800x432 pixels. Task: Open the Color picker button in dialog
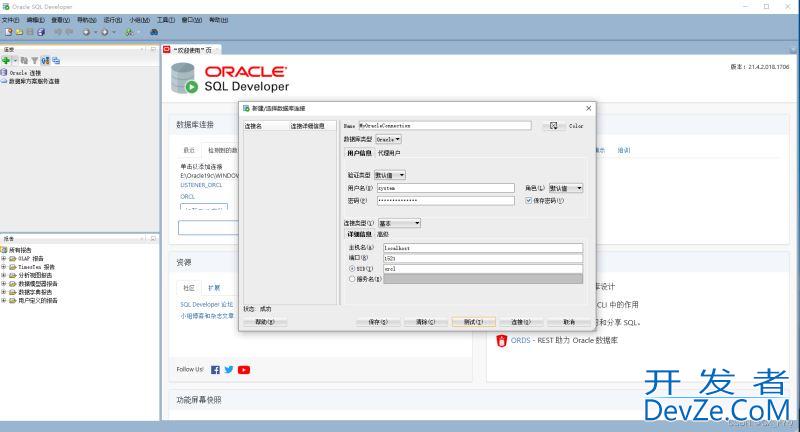pyautogui.click(x=554, y=125)
